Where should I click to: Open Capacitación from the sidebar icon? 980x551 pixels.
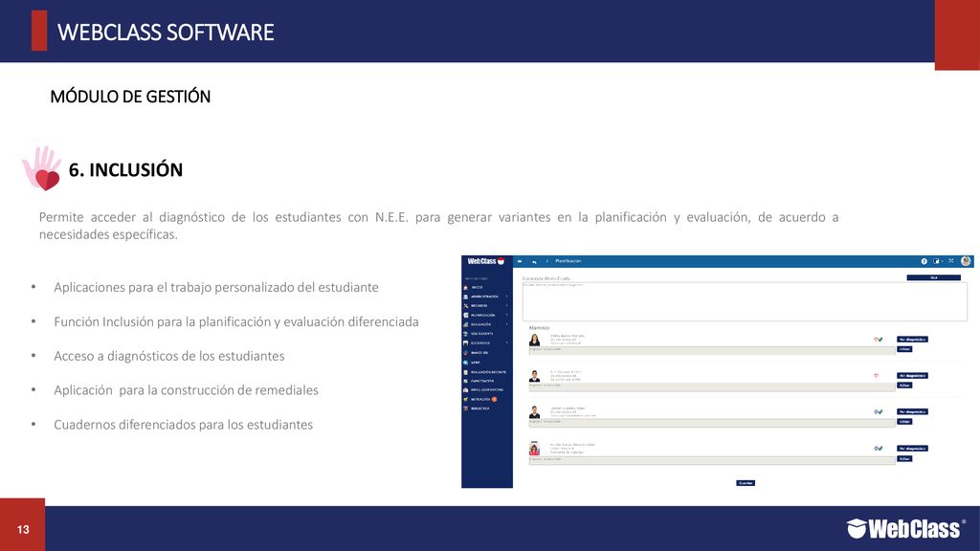[466, 381]
